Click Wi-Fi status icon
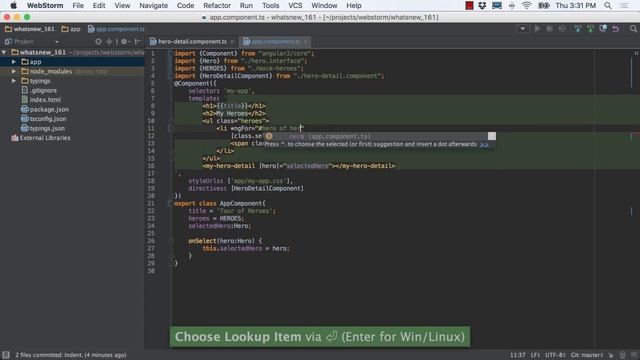640x360 pixels. click(527, 5)
